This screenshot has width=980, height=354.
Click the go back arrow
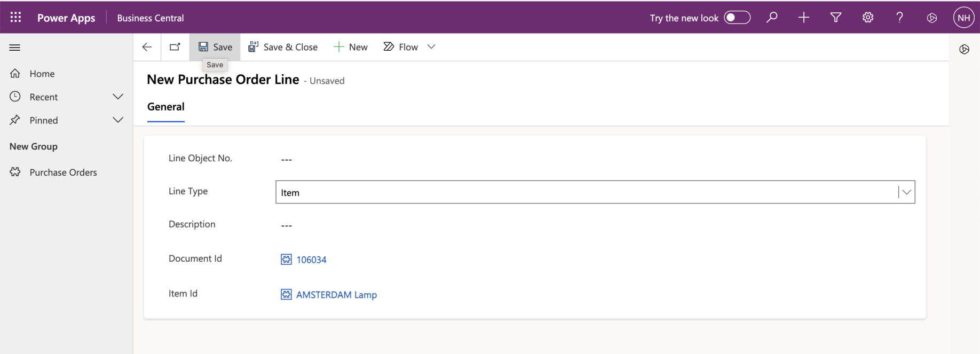(147, 47)
